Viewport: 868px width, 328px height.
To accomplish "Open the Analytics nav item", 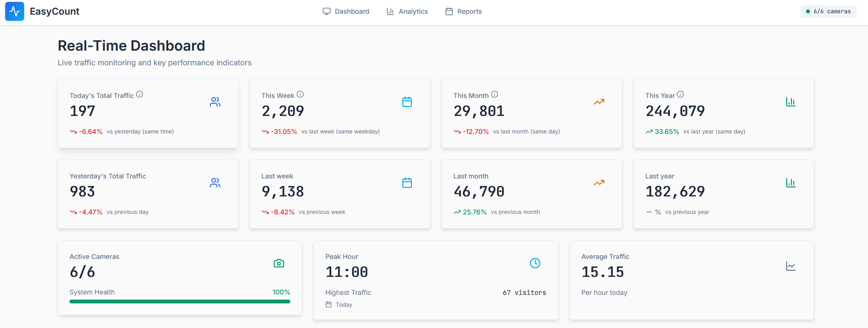I will [407, 11].
